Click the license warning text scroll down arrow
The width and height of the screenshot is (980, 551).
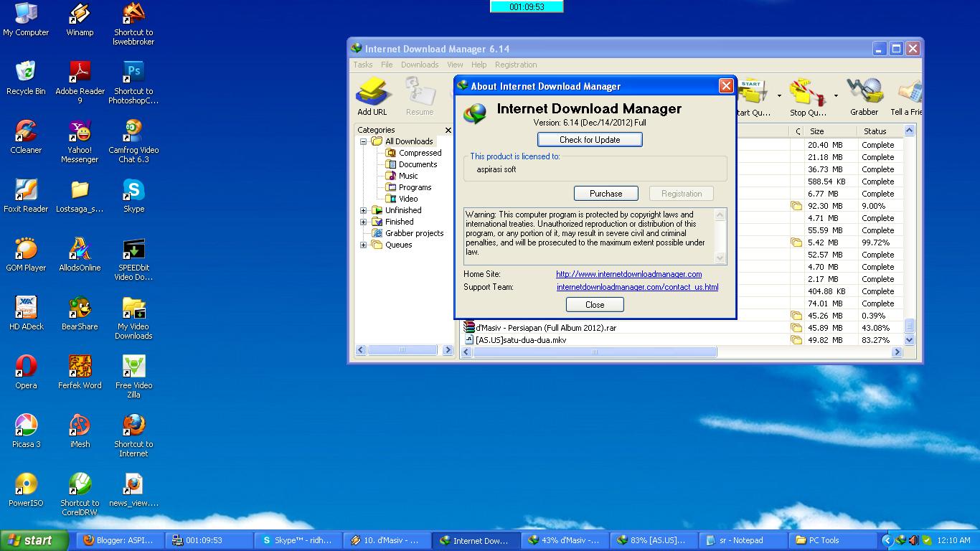pyautogui.click(x=720, y=258)
